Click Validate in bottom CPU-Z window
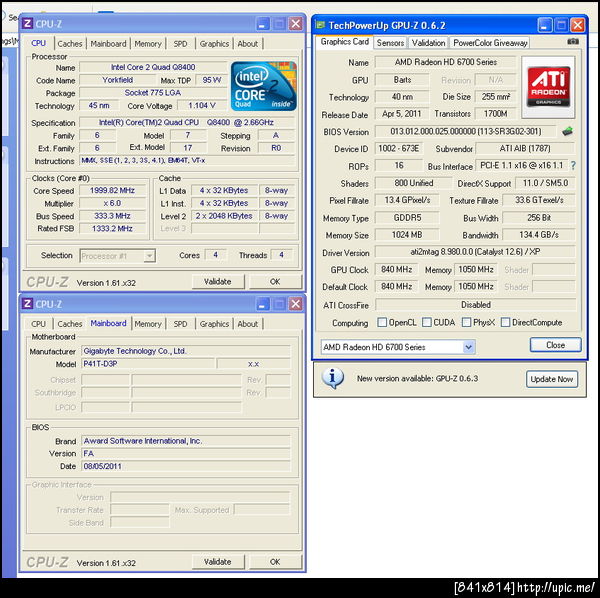Image resolution: width=600 pixels, height=598 pixels. tap(218, 562)
